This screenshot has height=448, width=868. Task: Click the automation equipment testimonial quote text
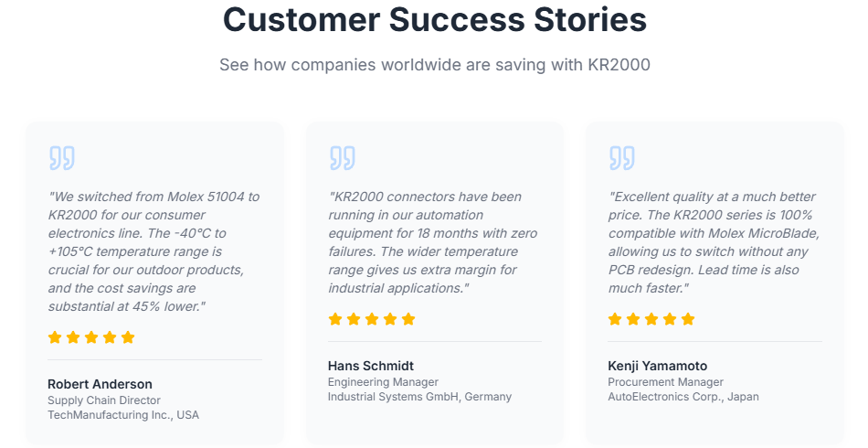tap(425, 242)
